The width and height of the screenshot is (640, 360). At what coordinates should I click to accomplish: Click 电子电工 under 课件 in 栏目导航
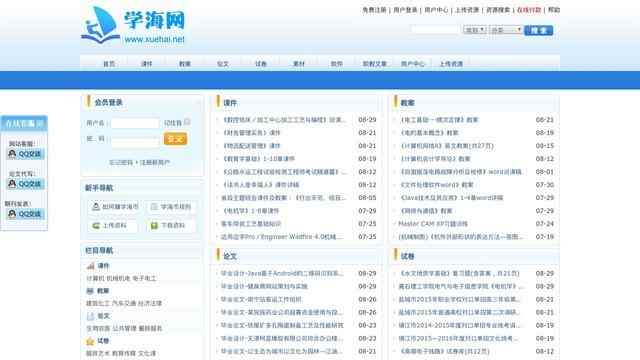144,278
